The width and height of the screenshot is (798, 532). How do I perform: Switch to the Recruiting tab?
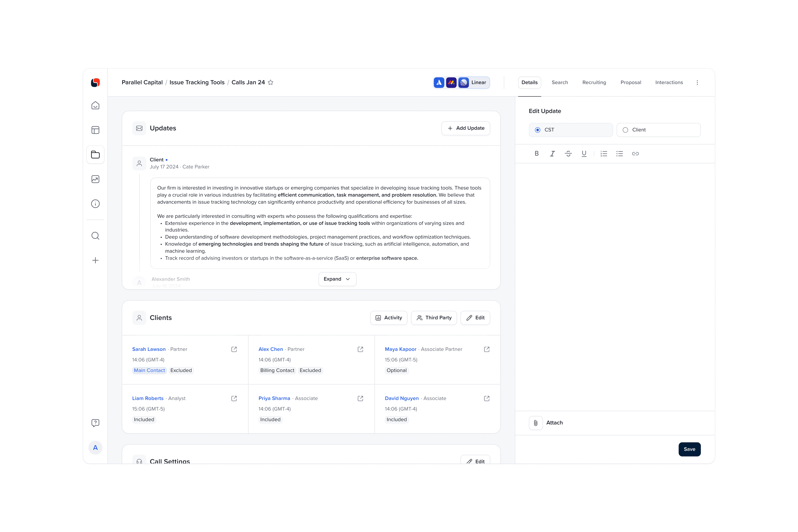pyautogui.click(x=594, y=83)
